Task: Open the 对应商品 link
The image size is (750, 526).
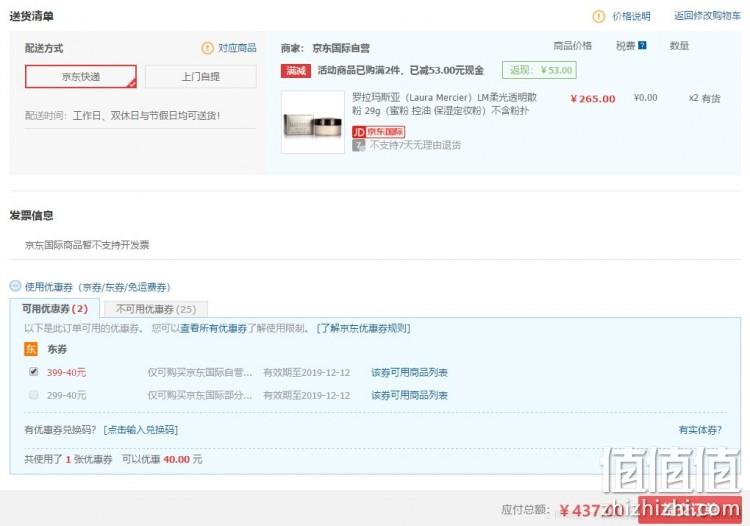Action: (x=237, y=48)
